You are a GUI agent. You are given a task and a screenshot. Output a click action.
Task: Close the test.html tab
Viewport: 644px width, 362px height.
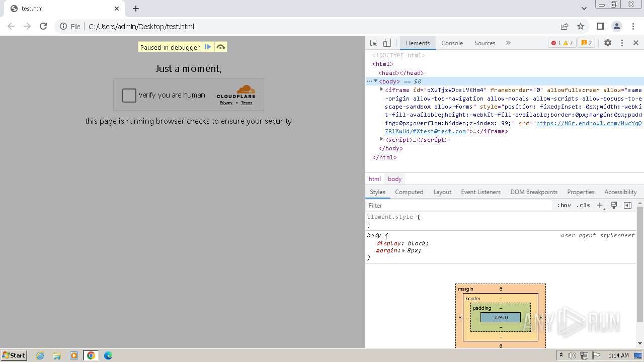coord(117,9)
